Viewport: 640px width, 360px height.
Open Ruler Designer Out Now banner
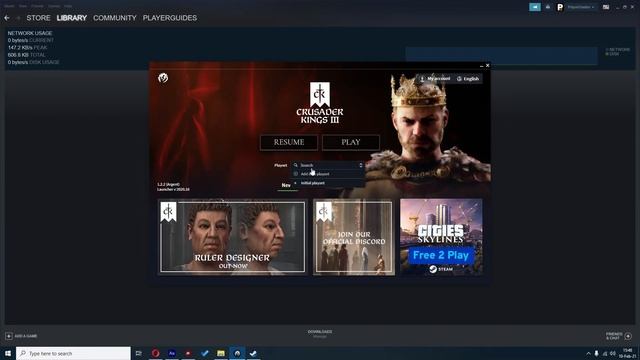pyautogui.click(x=233, y=237)
